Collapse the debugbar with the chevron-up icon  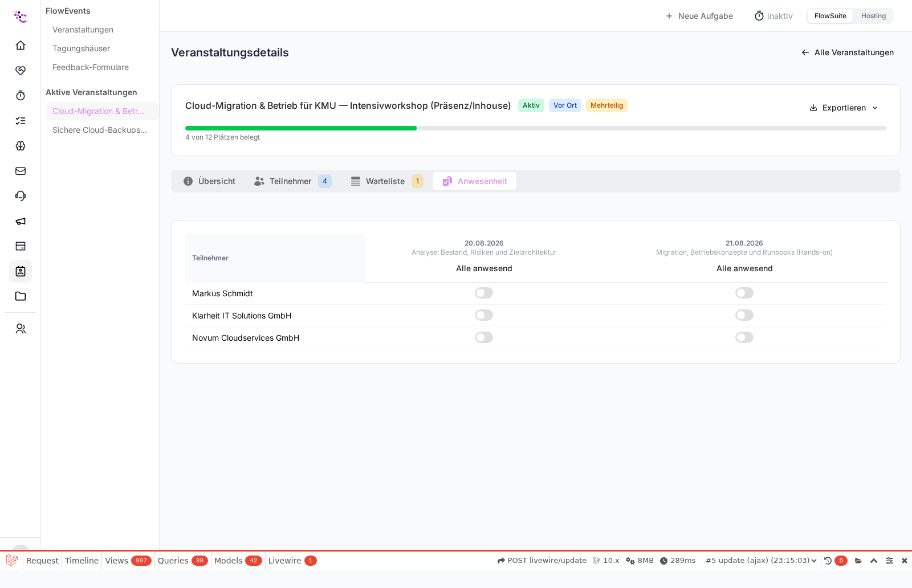click(x=874, y=561)
